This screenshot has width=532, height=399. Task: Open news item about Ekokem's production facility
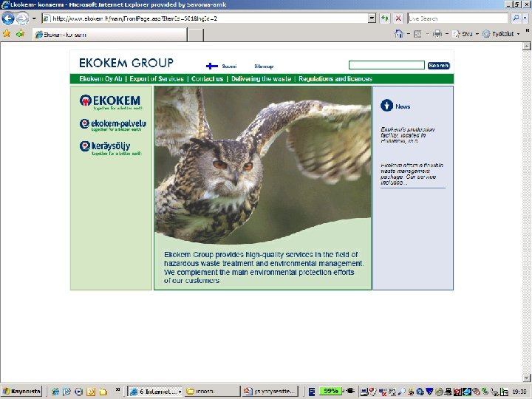point(407,135)
